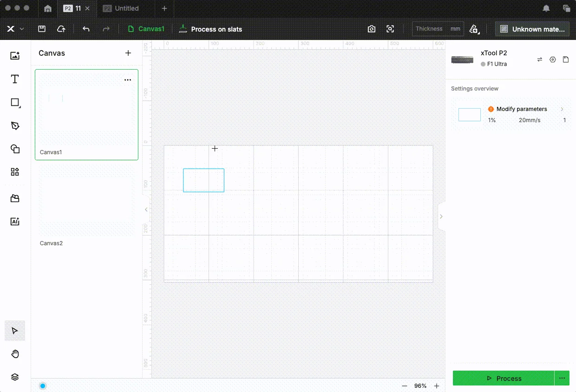Select the Hand pan tool
Viewport: 576px width, 392px height.
click(x=15, y=354)
